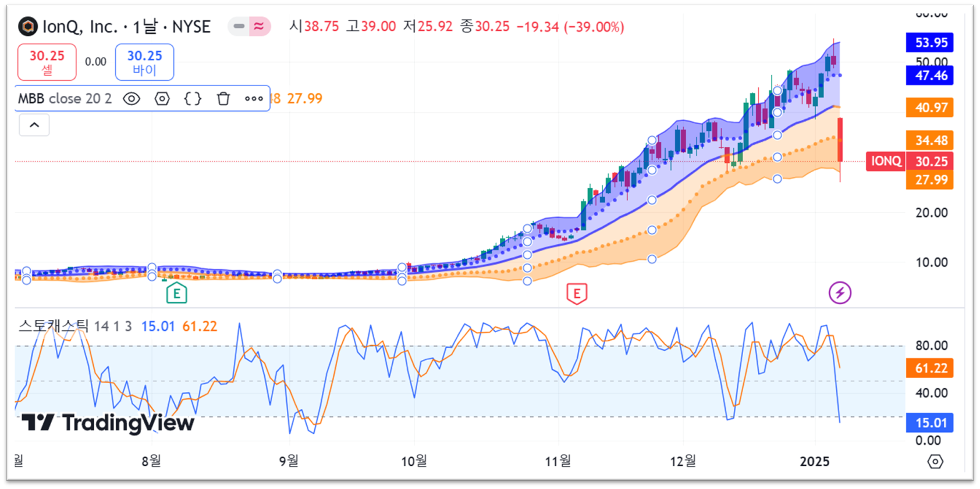Open red earnings E marker in November
Image resolution: width=980 pixels, height=489 pixels.
point(577,293)
